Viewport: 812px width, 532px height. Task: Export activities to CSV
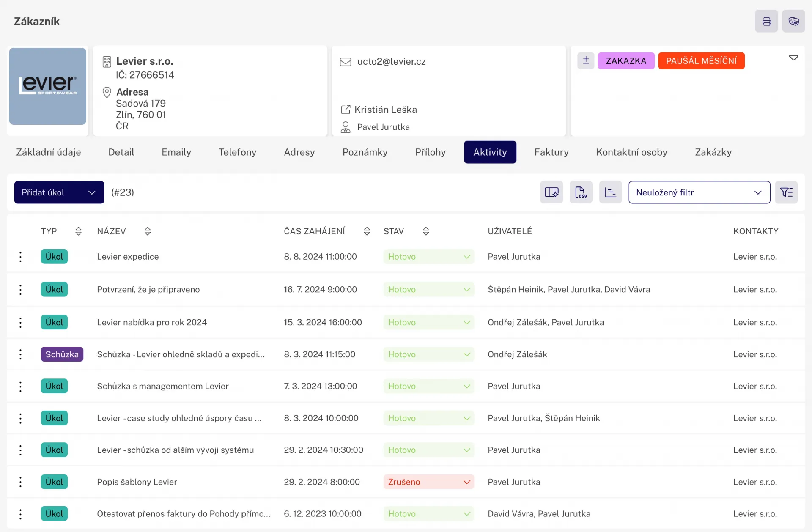pyautogui.click(x=581, y=192)
